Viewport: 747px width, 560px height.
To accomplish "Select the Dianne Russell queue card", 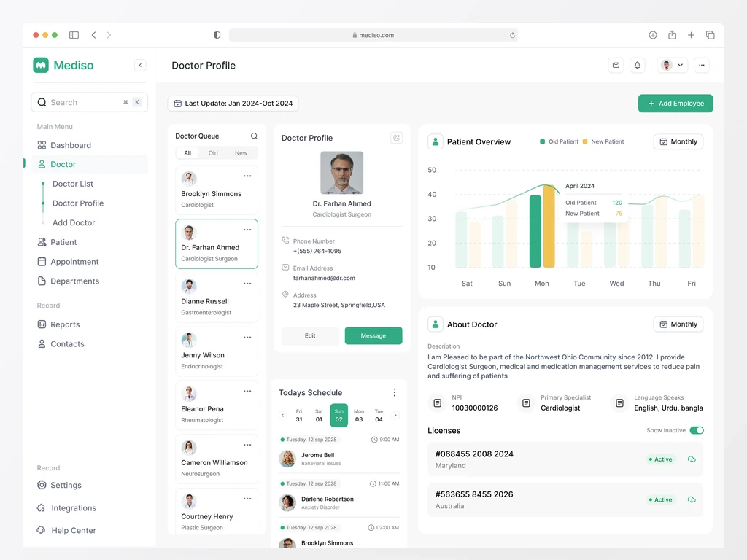I will point(217,298).
